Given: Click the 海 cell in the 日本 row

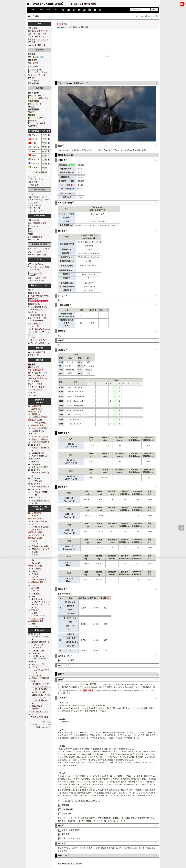Looking at the screenshot, I should tap(49, 151).
